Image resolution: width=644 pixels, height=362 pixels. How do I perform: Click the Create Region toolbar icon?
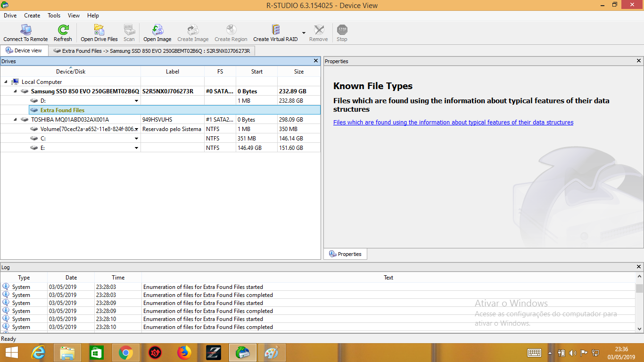coord(231,33)
